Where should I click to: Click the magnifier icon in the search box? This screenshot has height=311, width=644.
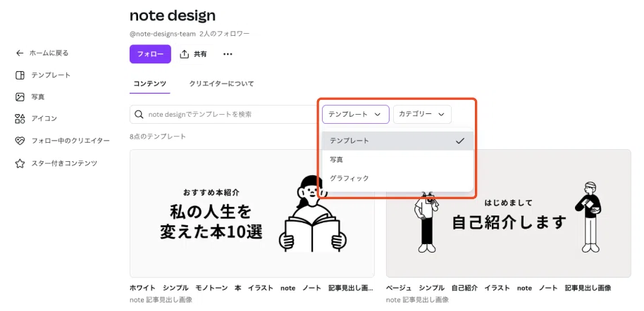click(x=140, y=115)
